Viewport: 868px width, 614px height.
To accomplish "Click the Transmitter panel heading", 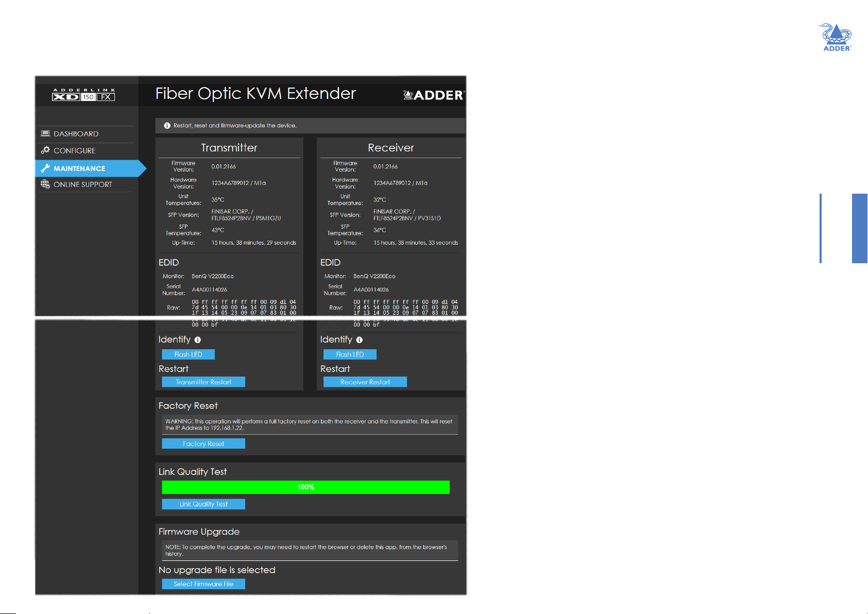I will [229, 148].
